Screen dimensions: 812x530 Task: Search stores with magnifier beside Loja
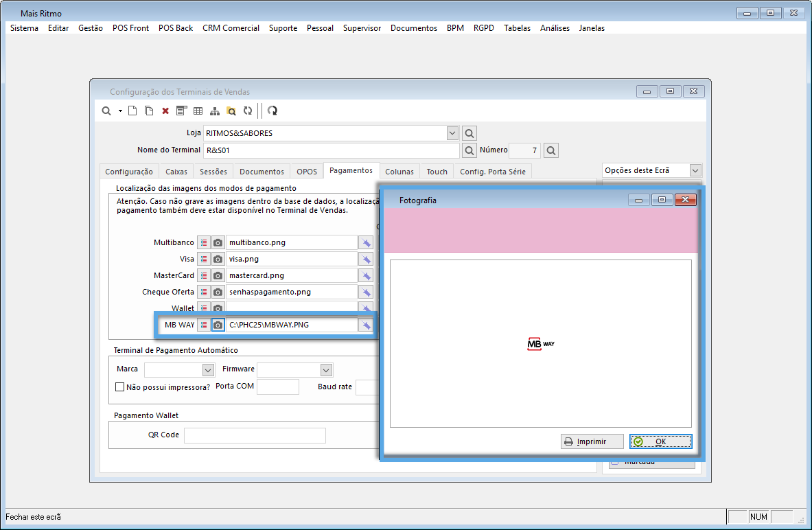[469, 134]
